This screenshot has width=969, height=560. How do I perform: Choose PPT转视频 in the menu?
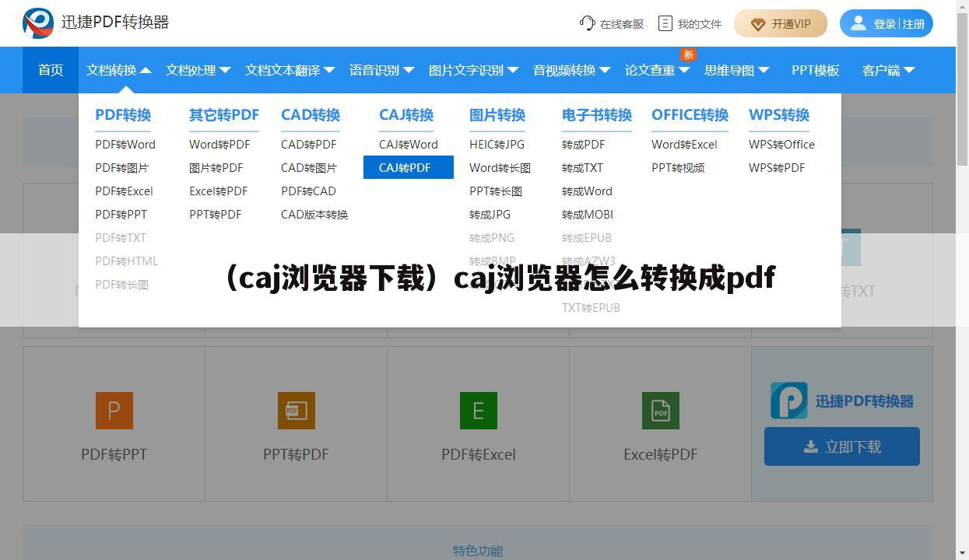click(x=678, y=167)
